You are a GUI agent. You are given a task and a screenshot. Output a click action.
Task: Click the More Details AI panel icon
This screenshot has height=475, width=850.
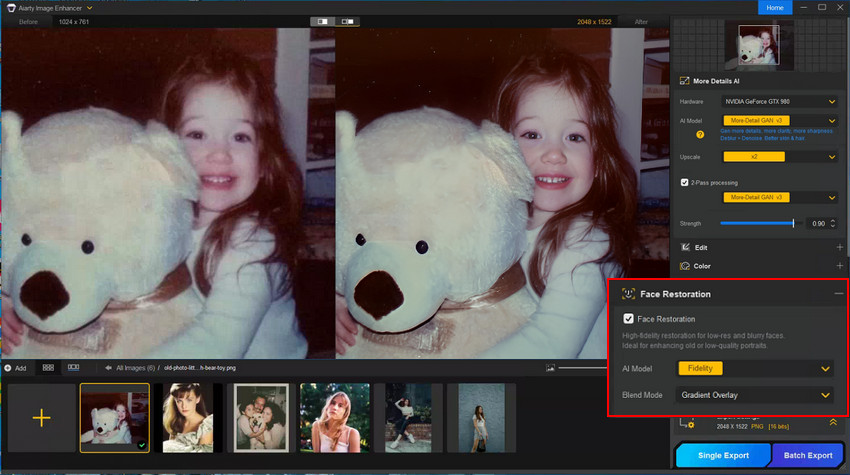(685, 81)
